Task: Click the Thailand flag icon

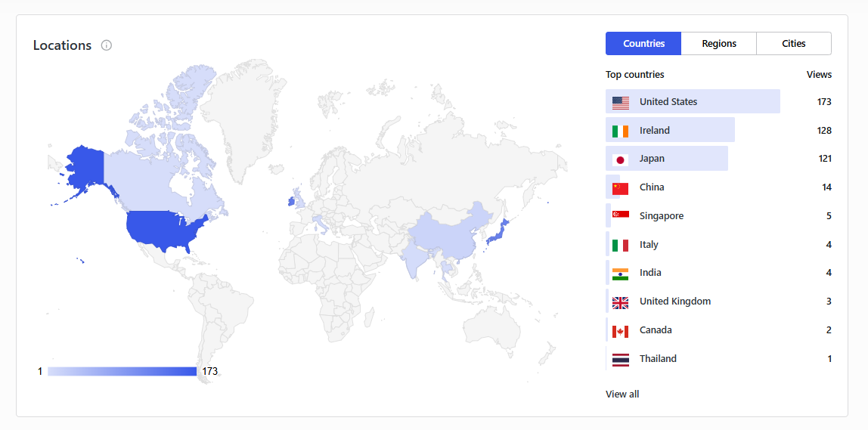Action: (x=620, y=359)
